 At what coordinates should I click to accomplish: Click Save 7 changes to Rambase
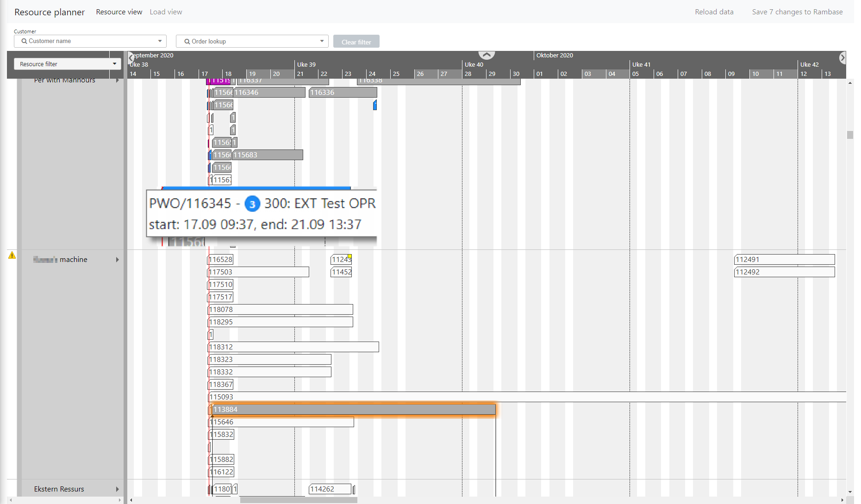(797, 12)
